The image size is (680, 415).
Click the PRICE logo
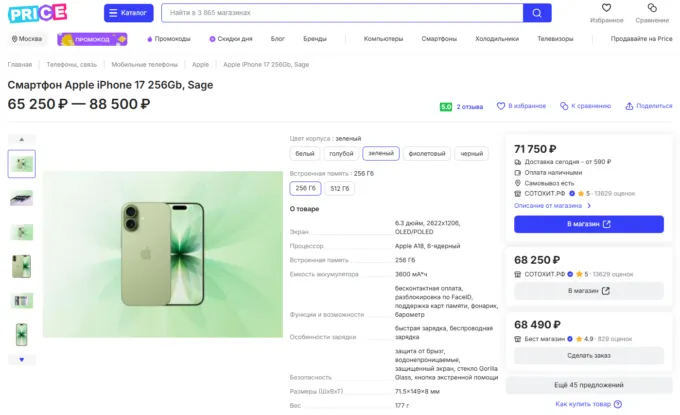[x=37, y=13]
